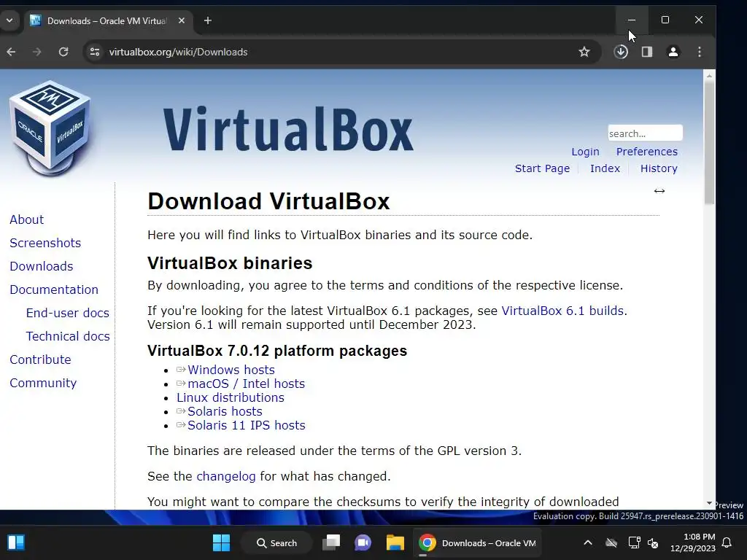Open the Linux distributions link

[x=231, y=397]
